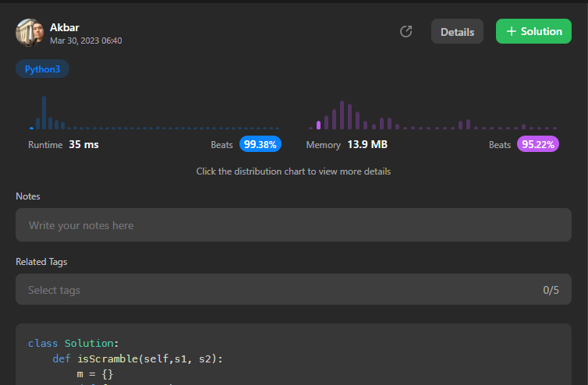Click the isScramble line in code block

click(137, 359)
